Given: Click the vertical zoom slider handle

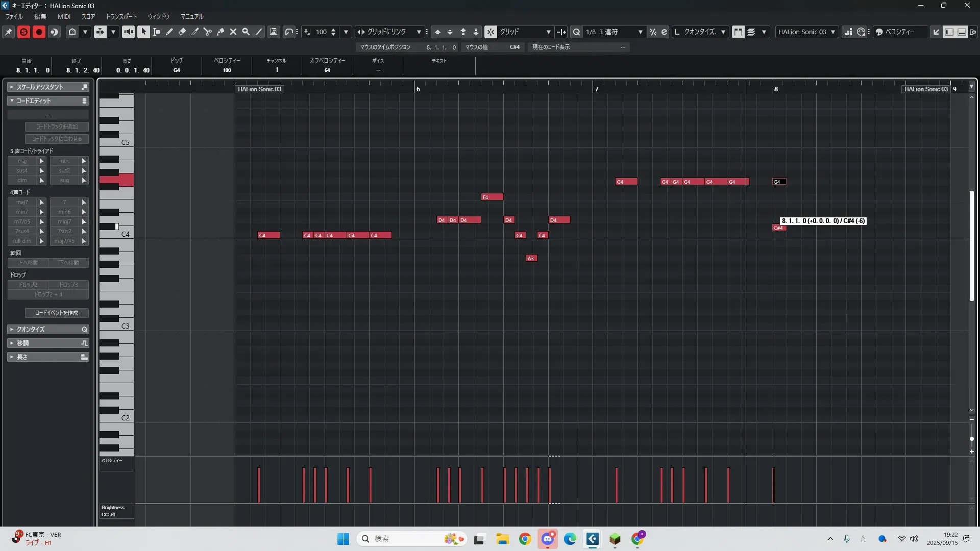Looking at the screenshot, I should (971, 439).
